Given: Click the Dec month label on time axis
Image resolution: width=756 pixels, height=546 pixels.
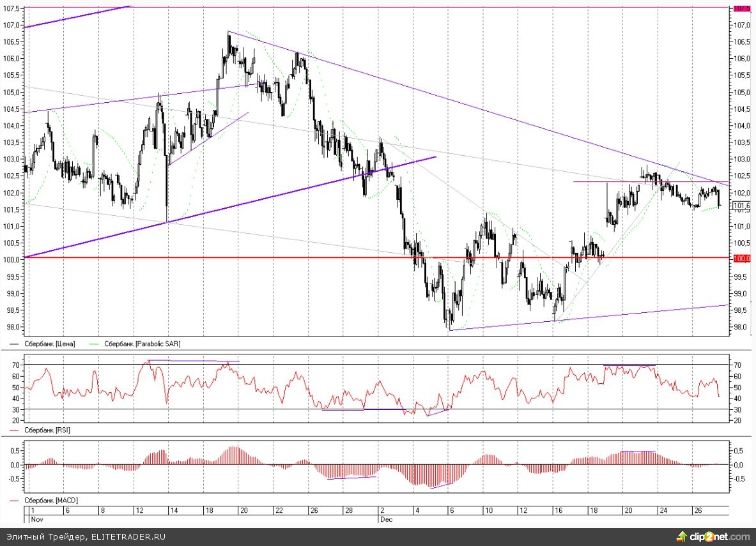Looking at the screenshot, I should click(x=385, y=519).
